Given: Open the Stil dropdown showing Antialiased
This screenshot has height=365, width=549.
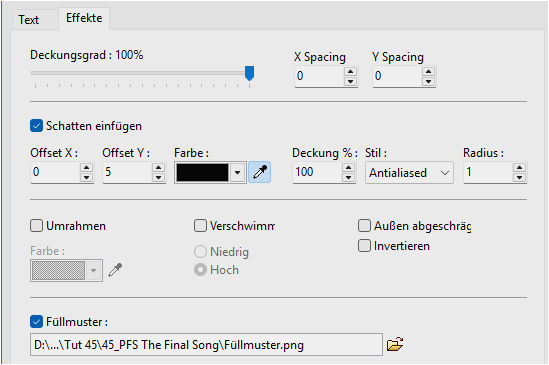Looking at the screenshot, I should click(x=409, y=172).
